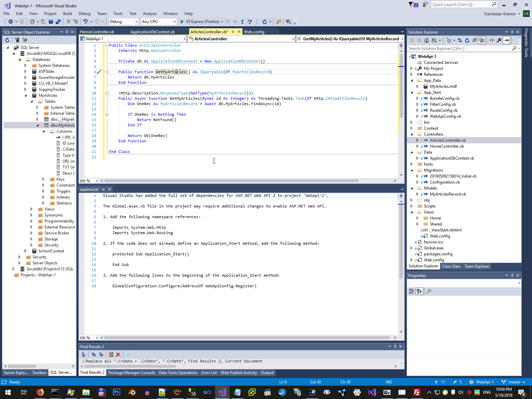
Task: Click the Add SQL Server icon
Action: 17,40
